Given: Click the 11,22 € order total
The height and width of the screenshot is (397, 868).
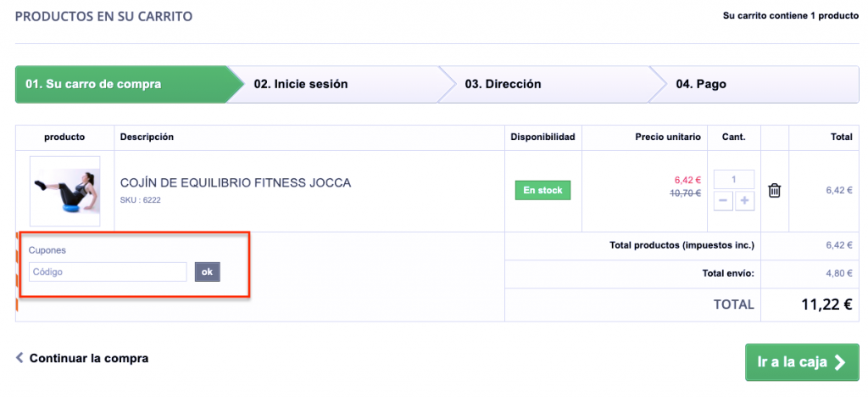Looking at the screenshot, I should tap(826, 305).
